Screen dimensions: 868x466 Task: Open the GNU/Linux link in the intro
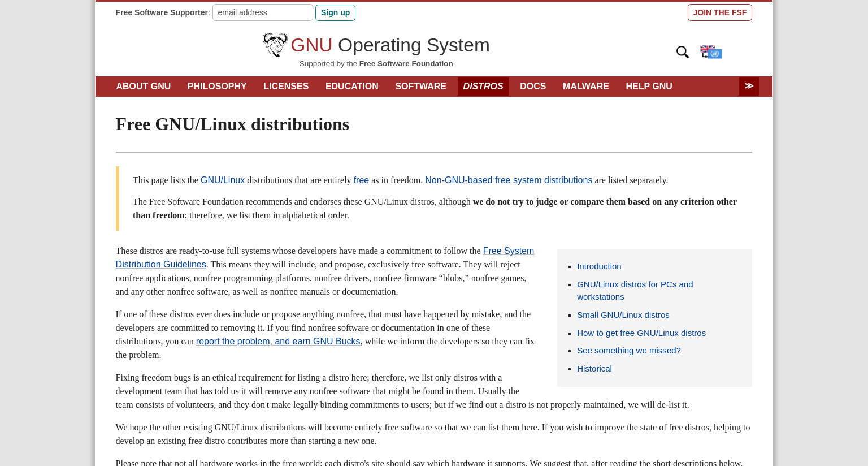(223, 180)
